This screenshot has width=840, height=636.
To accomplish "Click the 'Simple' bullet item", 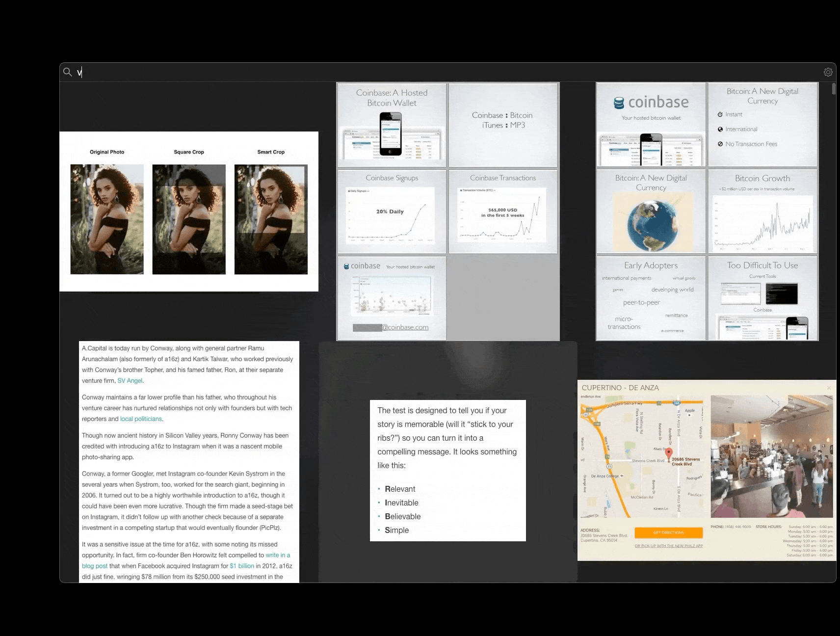I will [396, 530].
